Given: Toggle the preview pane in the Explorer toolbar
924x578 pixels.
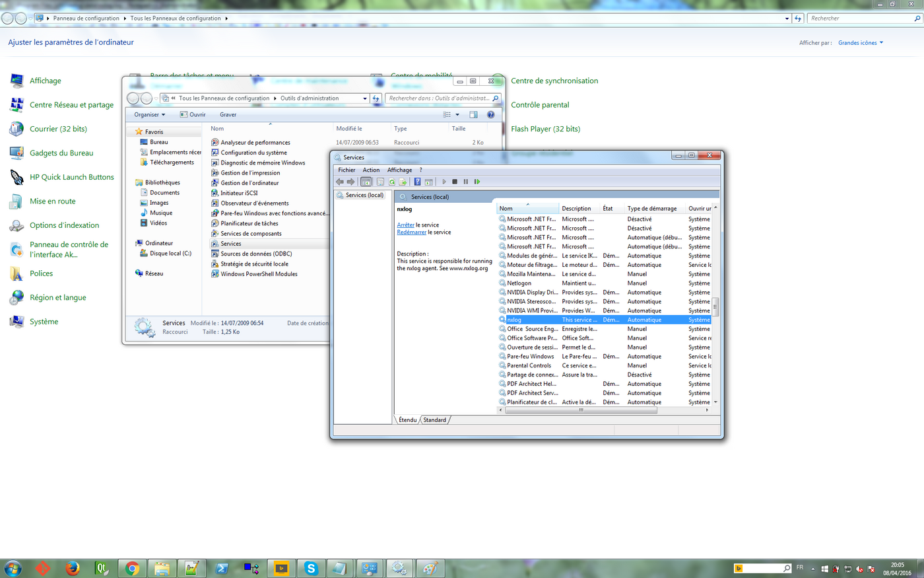Looking at the screenshot, I should pos(473,114).
